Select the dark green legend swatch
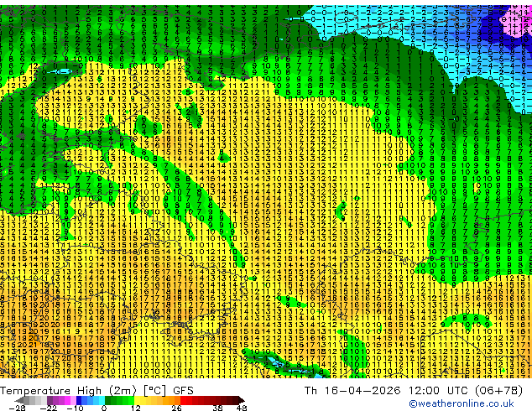Viewport: 532px width, 411px height. click(108, 400)
